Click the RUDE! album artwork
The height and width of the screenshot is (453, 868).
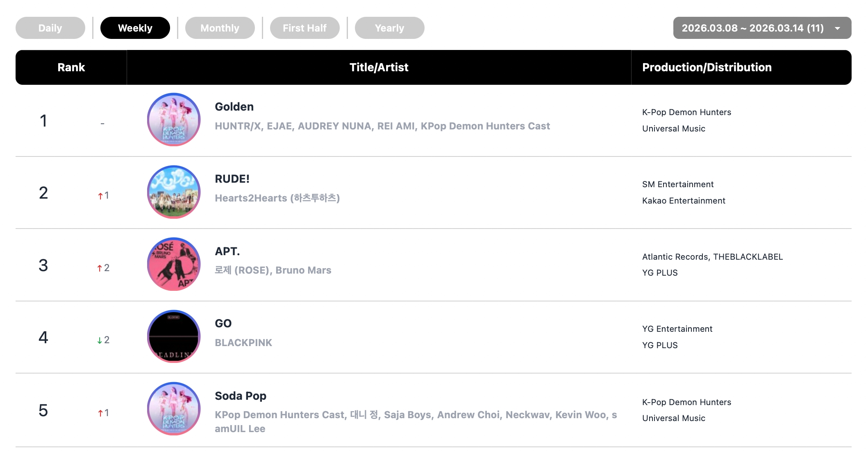tap(174, 192)
